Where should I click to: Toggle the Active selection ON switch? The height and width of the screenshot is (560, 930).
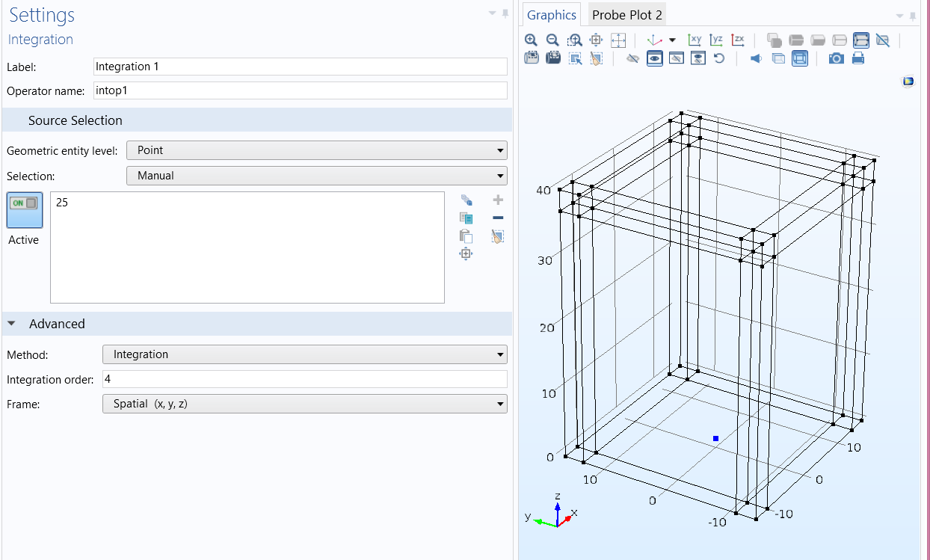[25, 210]
